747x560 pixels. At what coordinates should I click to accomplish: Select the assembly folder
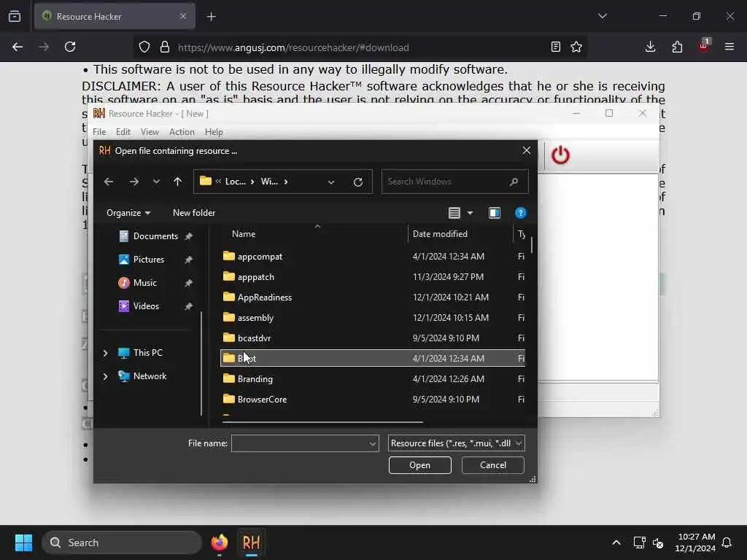pyautogui.click(x=373, y=318)
